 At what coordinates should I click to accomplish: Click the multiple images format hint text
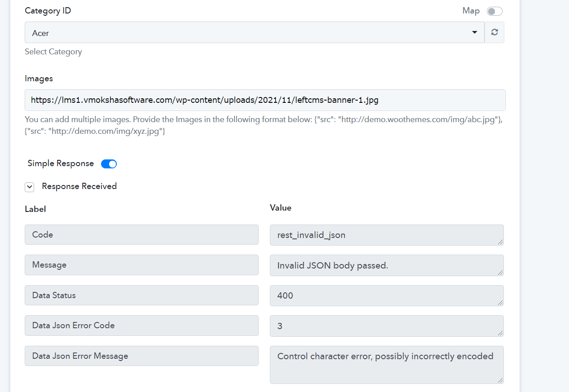point(263,126)
